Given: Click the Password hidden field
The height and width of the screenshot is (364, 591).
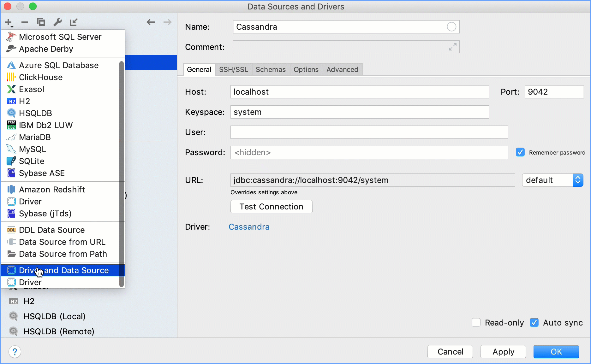Looking at the screenshot, I should (x=369, y=152).
